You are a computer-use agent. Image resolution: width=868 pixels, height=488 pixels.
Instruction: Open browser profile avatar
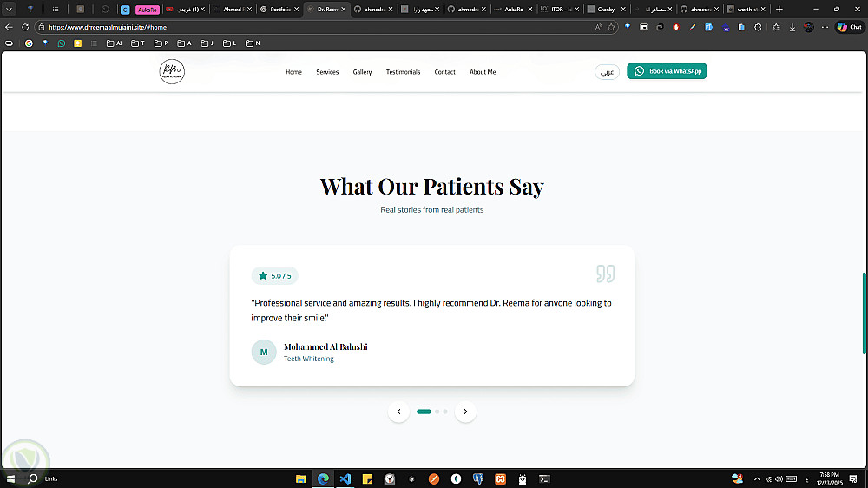pyautogui.click(x=809, y=27)
